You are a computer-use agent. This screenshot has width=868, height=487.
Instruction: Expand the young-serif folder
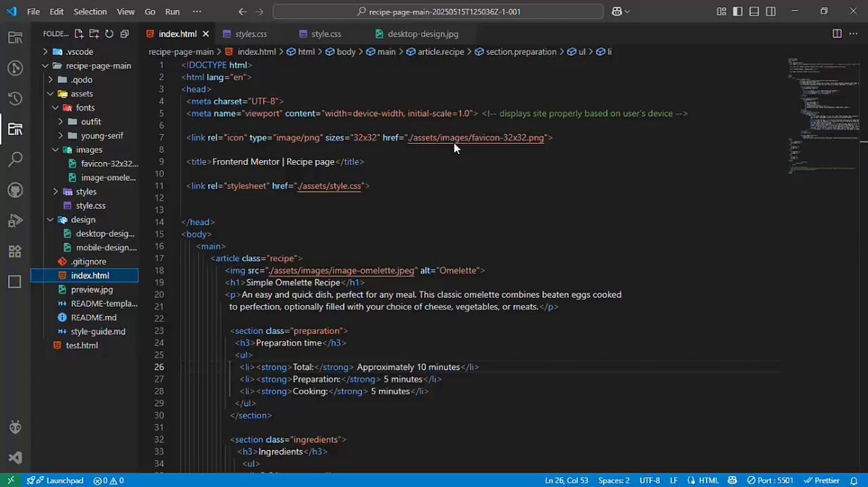[x=61, y=135]
